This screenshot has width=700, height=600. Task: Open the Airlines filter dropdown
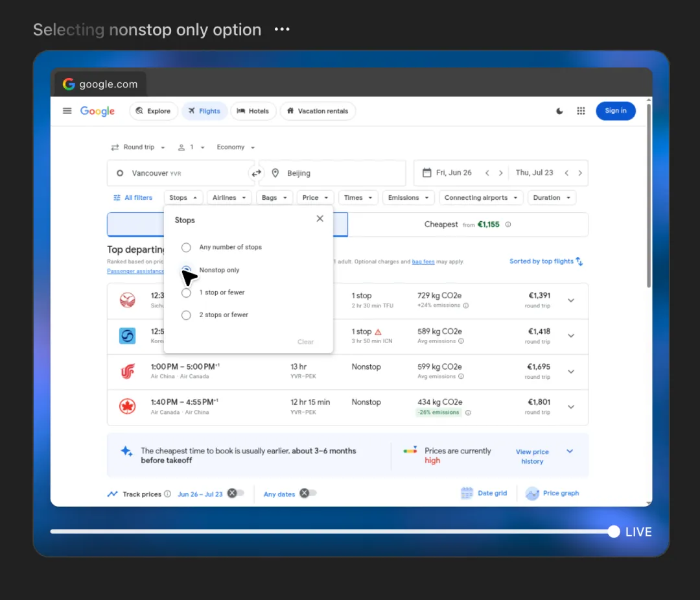pyautogui.click(x=229, y=197)
